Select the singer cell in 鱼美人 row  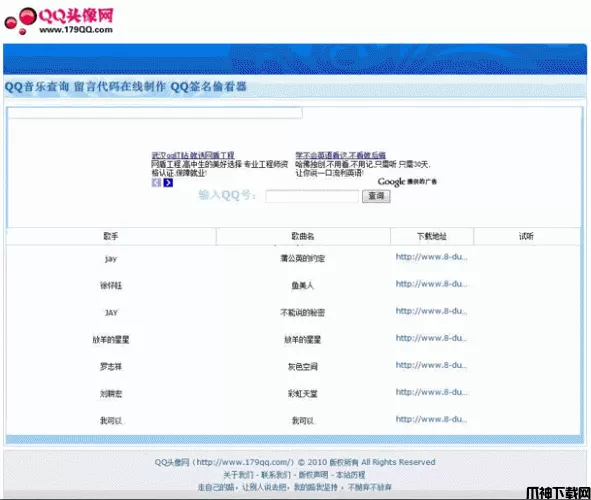pos(111,286)
